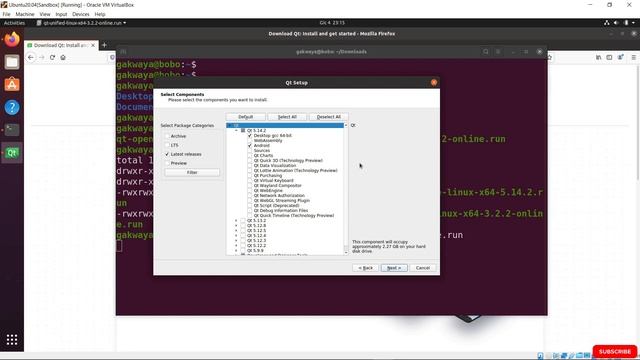Screen dimensions: 640x360
Task: Open the VirtualBox View menu
Action: [x=45, y=14]
